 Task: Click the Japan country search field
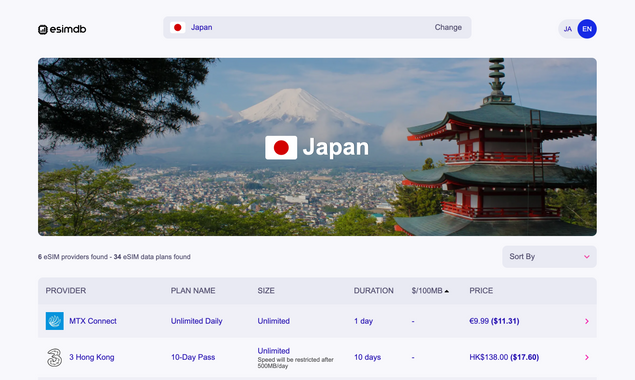(x=317, y=28)
